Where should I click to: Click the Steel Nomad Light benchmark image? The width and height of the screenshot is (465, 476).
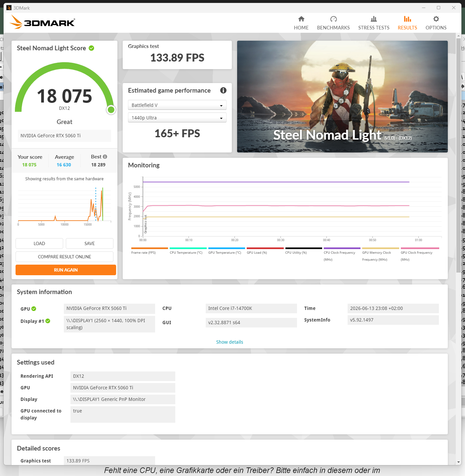click(342, 97)
